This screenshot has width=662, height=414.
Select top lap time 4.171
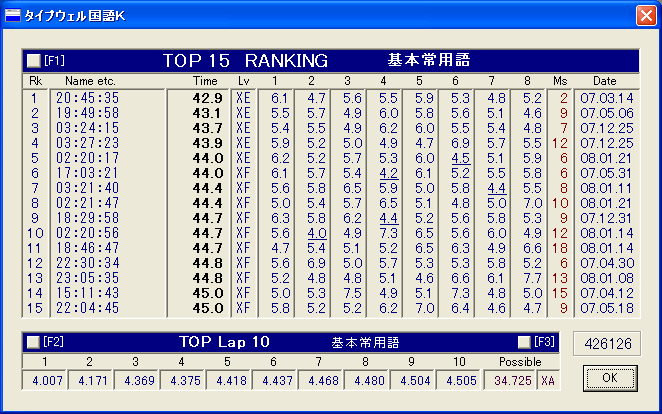90,381
